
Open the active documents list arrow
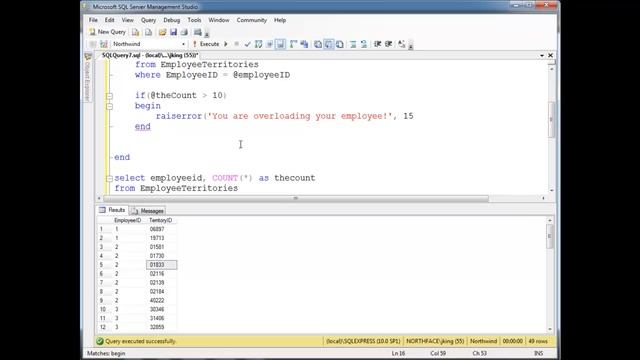[x=542, y=56]
